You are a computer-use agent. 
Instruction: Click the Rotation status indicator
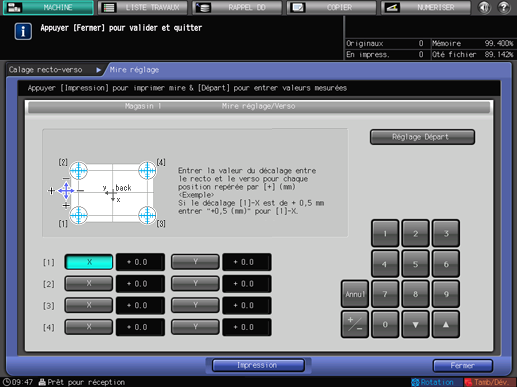[x=432, y=382]
